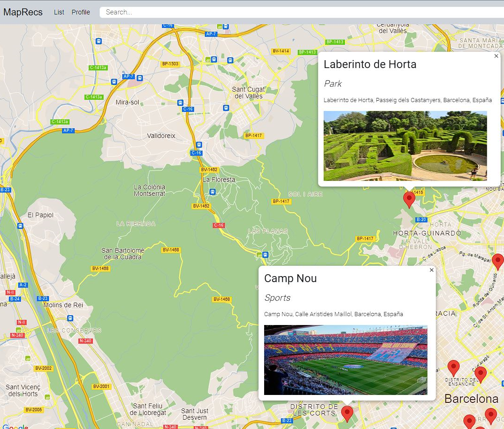Open the Camp Nou stadium photo
The image size is (504, 429).
[345, 360]
